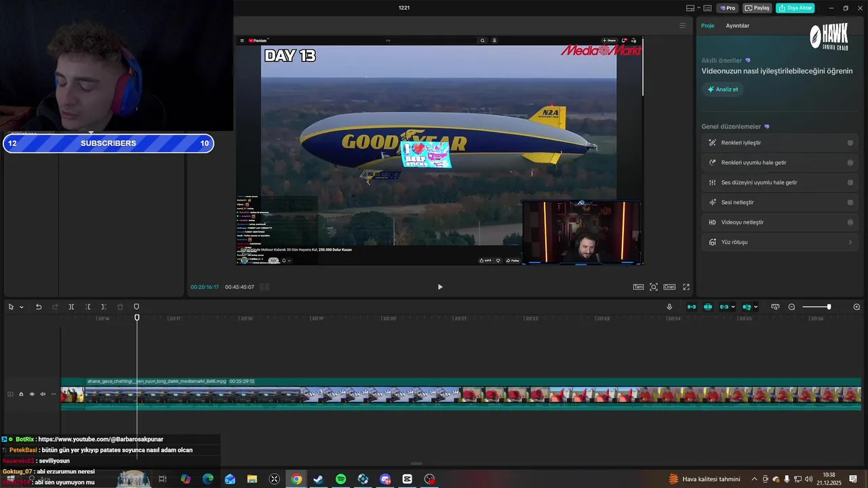
Task: Click the Dışa Aktar export button
Action: point(795,8)
